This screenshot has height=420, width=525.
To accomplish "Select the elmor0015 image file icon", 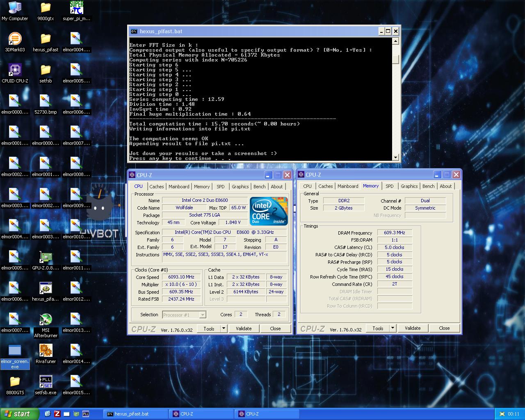I will tap(76, 385).
